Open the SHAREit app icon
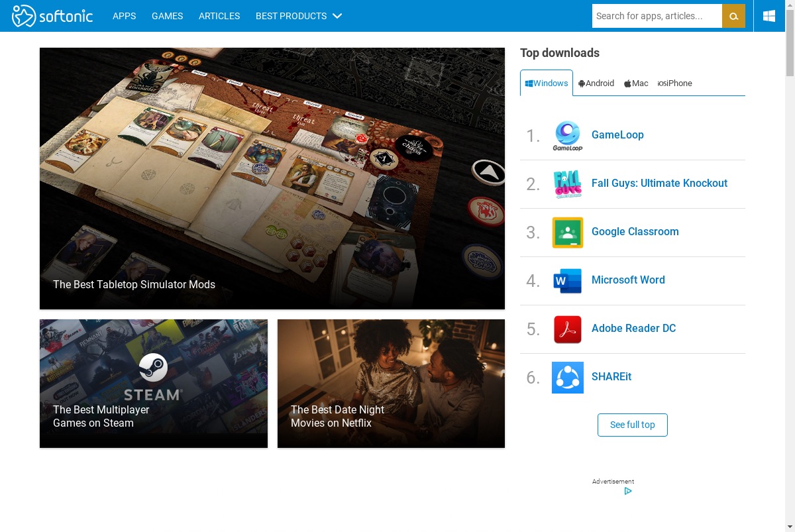The width and height of the screenshot is (795, 532). pyautogui.click(x=568, y=378)
